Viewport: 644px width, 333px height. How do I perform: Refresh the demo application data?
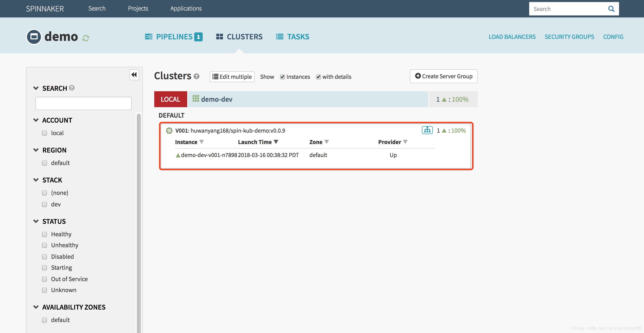coord(86,38)
